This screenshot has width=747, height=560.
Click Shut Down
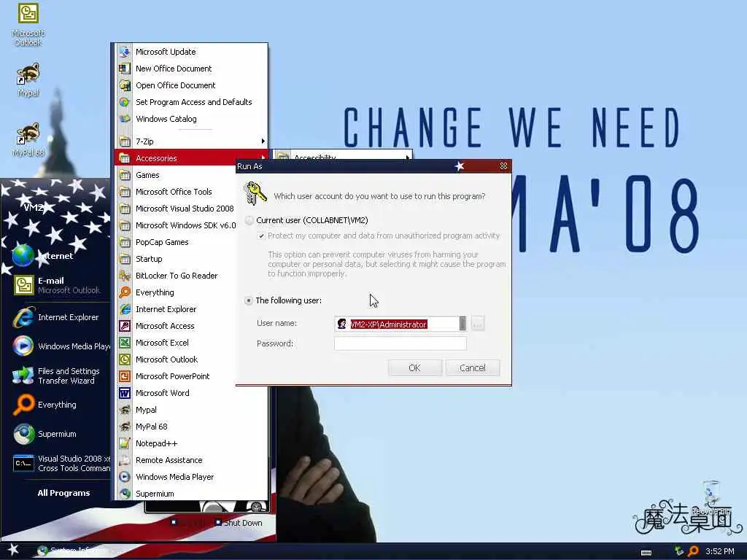click(239, 522)
